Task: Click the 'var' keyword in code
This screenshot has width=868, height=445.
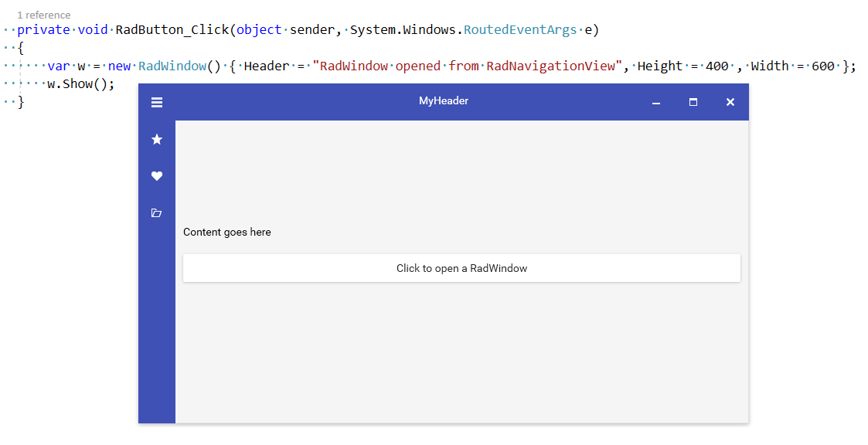Action: tap(58, 66)
